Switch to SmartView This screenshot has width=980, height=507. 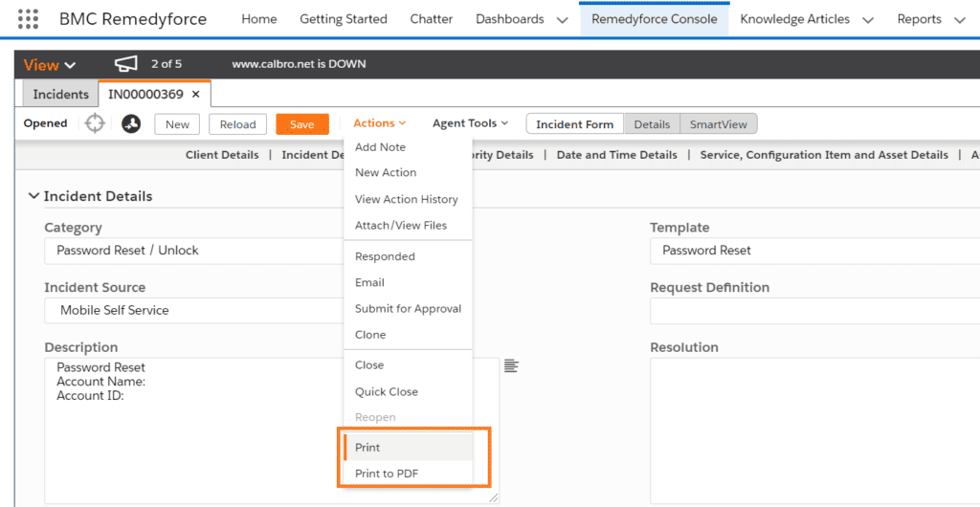(x=718, y=124)
